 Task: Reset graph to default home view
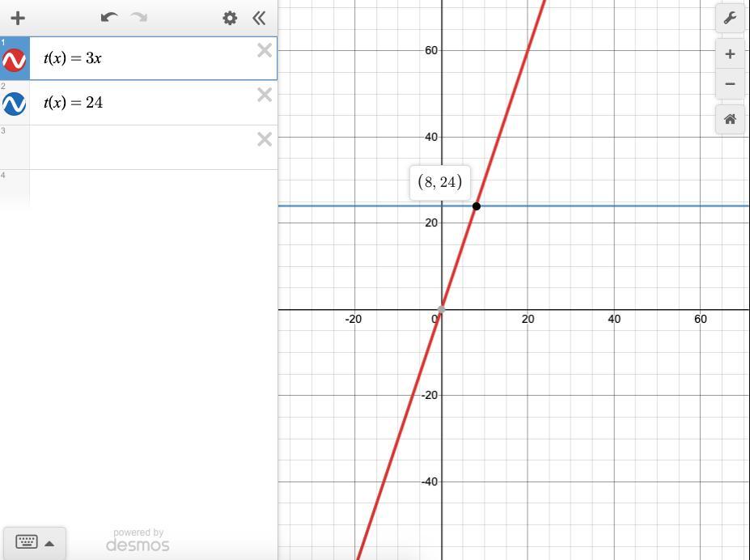click(730, 119)
